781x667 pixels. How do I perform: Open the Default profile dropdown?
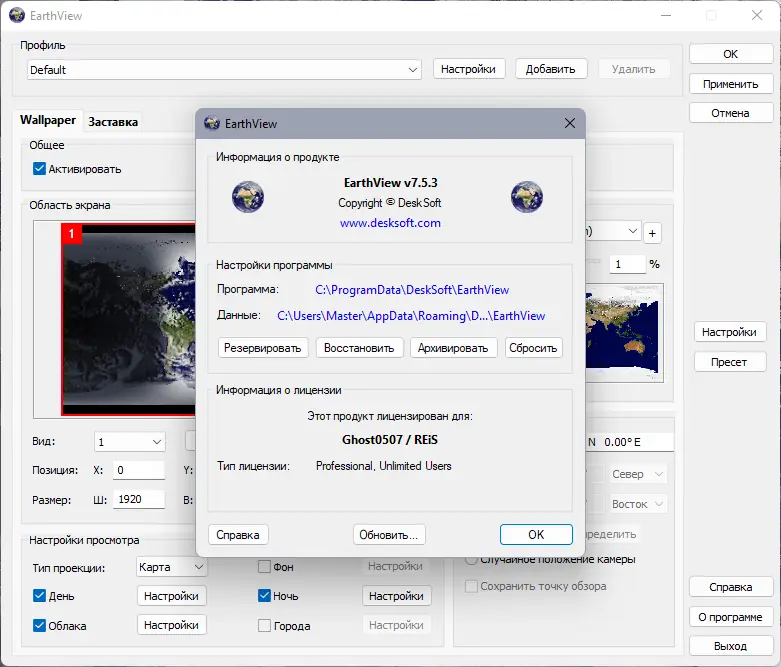(x=224, y=70)
